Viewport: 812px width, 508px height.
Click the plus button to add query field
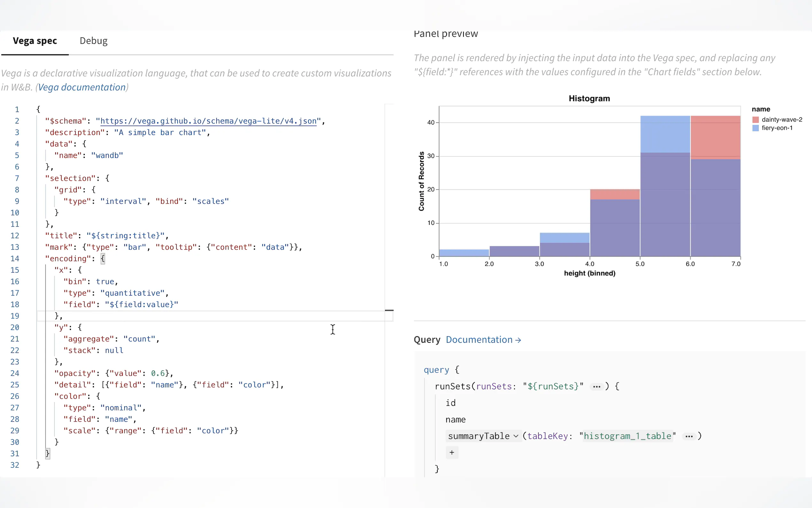(452, 453)
